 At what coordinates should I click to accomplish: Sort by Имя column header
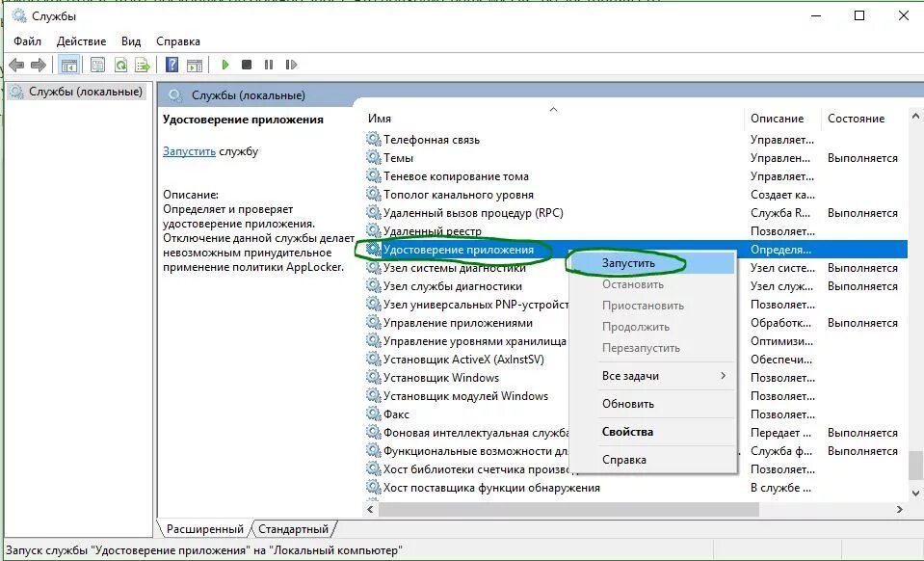(554, 119)
